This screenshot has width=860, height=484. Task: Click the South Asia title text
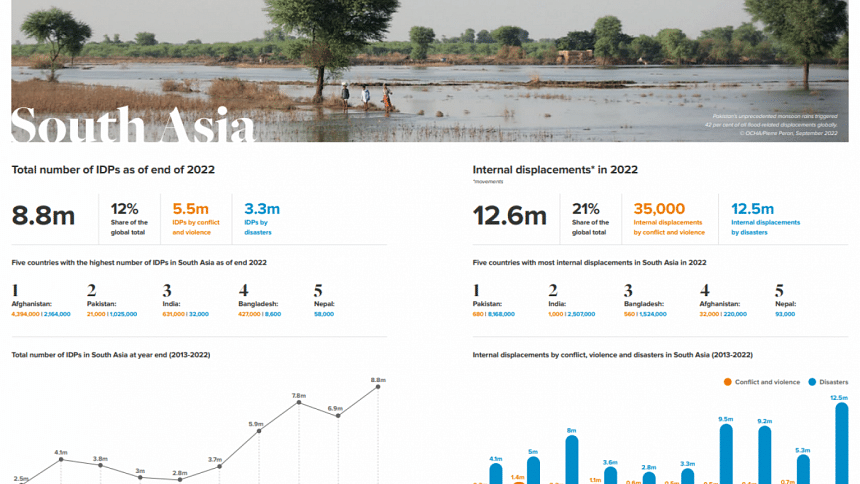pyautogui.click(x=132, y=128)
